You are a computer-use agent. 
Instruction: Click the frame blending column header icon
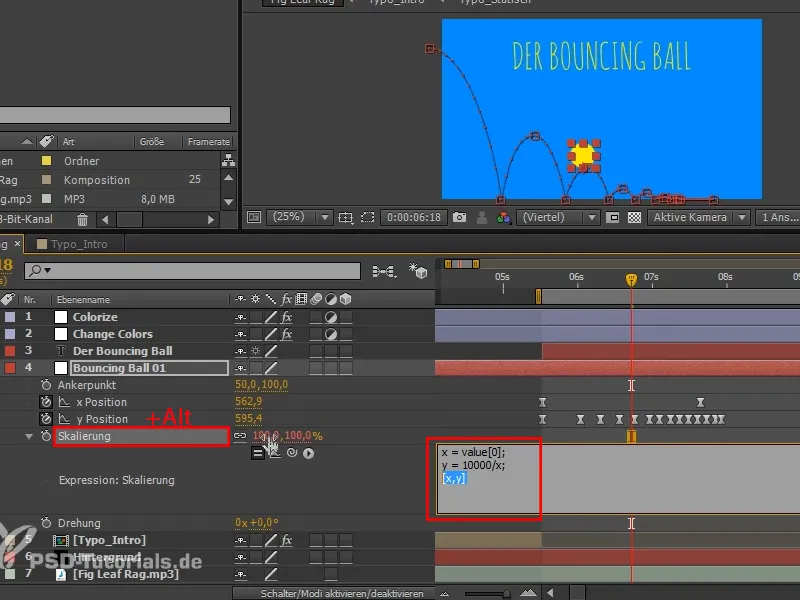pos(301,299)
